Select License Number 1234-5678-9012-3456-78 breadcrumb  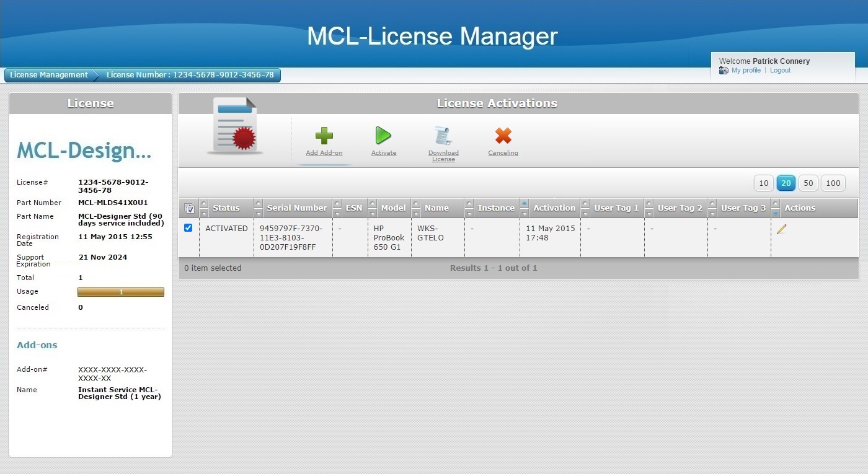click(x=190, y=75)
